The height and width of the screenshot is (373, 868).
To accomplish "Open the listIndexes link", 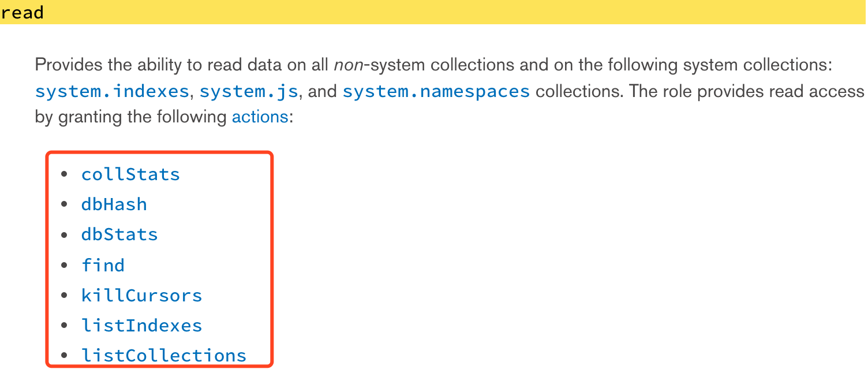I will point(141,326).
